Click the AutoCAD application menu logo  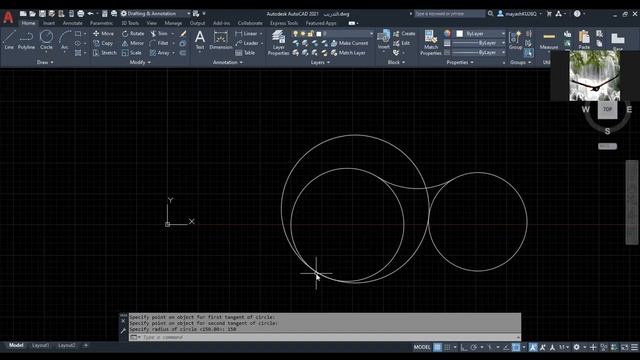8,17
